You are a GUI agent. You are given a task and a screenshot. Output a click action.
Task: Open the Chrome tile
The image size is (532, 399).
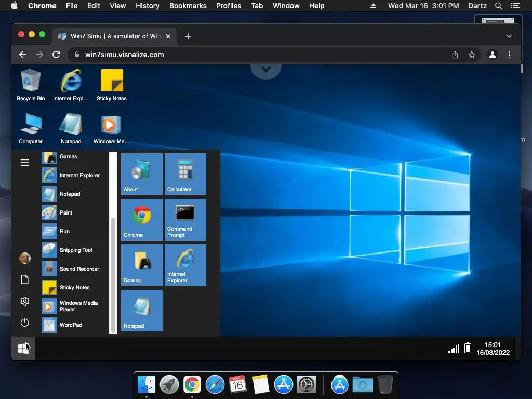[x=142, y=220]
